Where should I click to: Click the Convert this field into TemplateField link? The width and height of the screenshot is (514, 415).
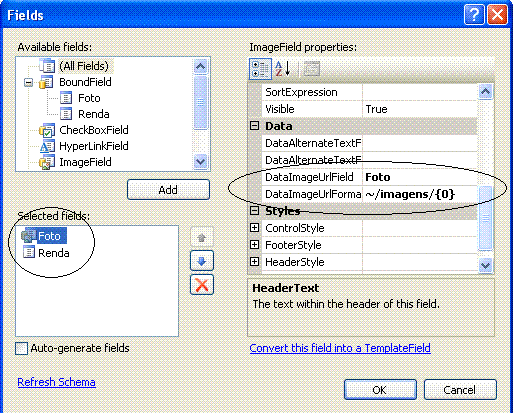coord(340,348)
